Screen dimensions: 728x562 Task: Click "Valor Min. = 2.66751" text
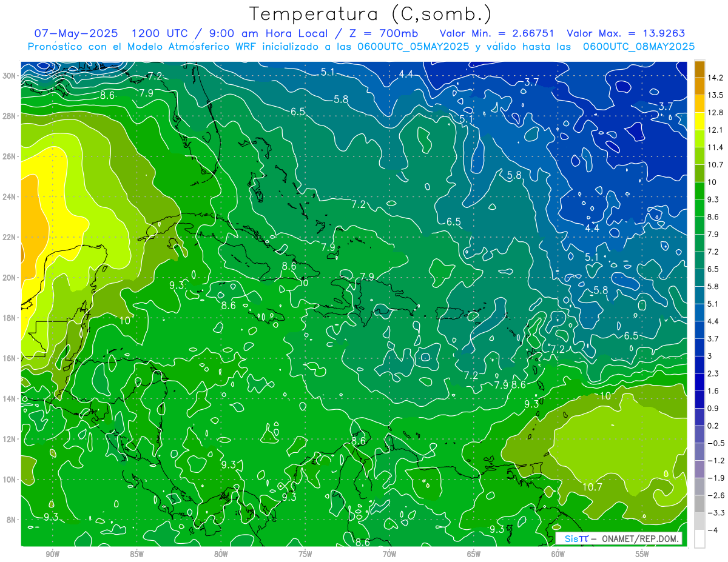click(x=496, y=33)
